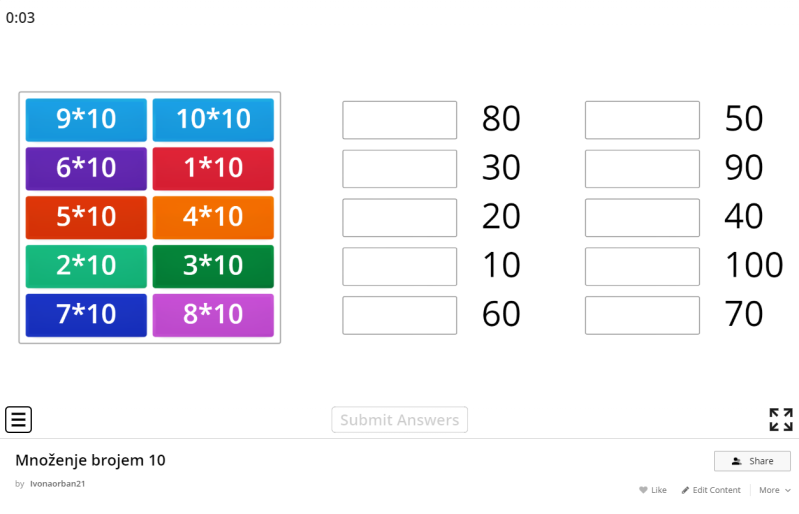The image size is (799, 514).
Task: Choose the dark blue 7*10 tile
Action: coord(86,315)
